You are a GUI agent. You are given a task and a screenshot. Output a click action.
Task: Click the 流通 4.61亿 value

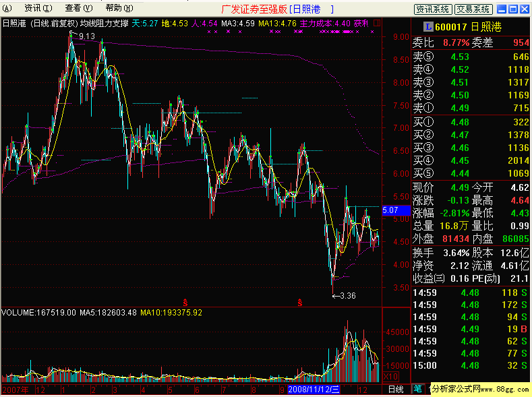[x=514, y=266]
